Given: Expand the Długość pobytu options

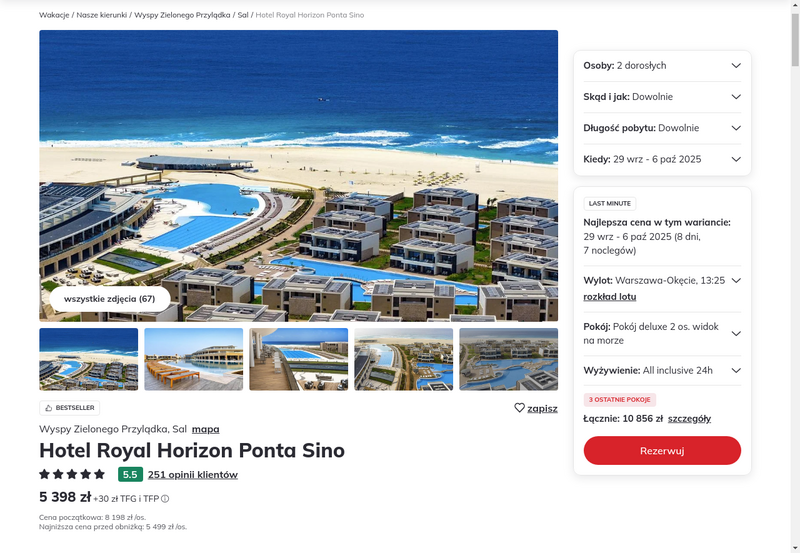Looking at the screenshot, I should coord(662,128).
